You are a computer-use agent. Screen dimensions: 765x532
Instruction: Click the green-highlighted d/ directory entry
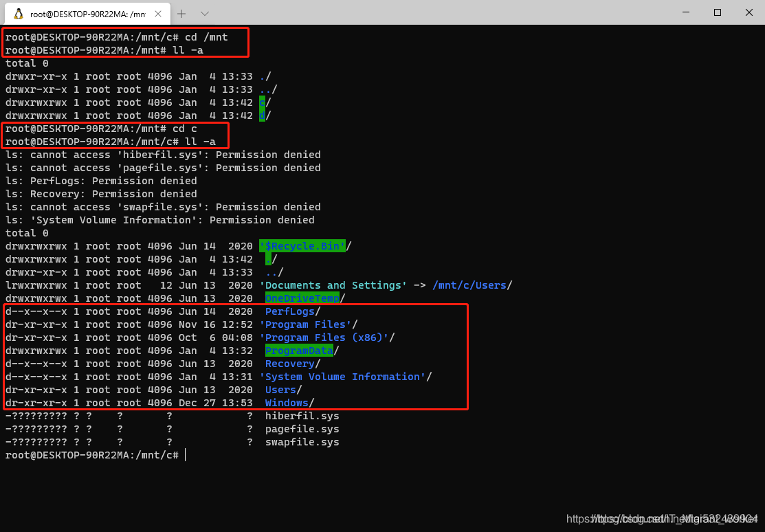[265, 115]
